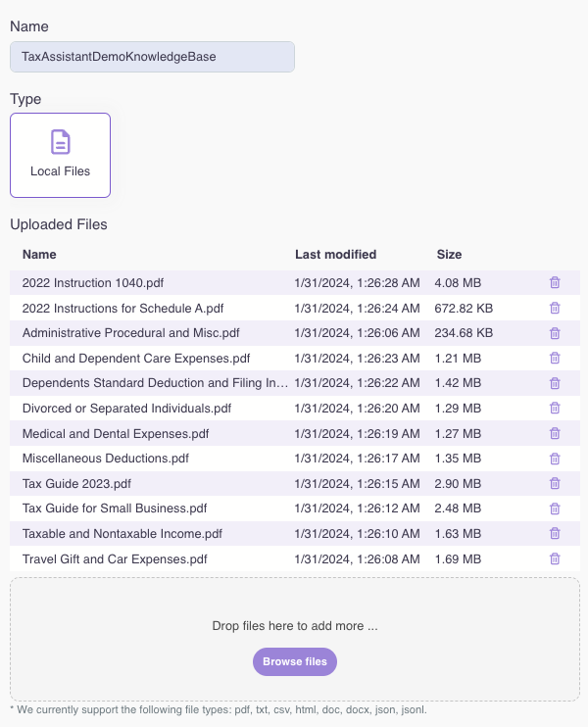Click the Browse files button

click(295, 662)
